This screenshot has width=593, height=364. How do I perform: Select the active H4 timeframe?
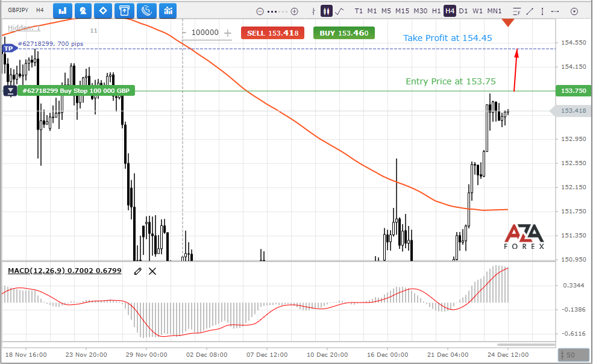pyautogui.click(x=450, y=11)
